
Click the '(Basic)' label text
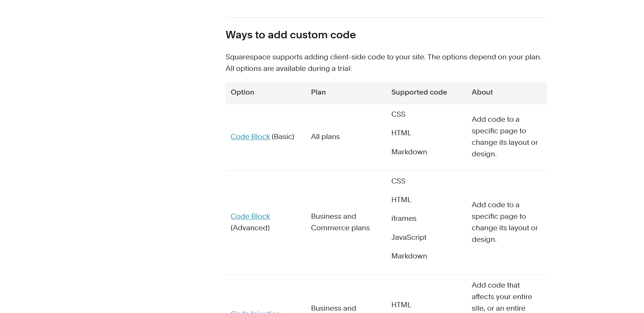tap(283, 137)
